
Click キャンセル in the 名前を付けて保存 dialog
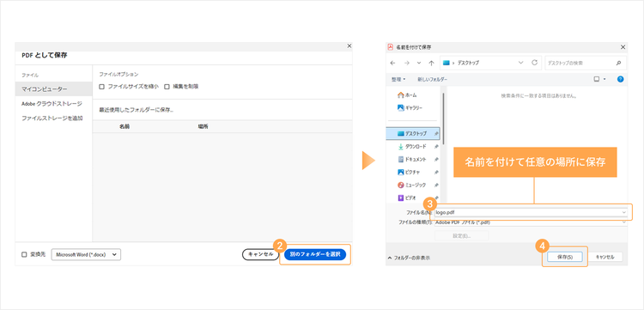click(605, 257)
